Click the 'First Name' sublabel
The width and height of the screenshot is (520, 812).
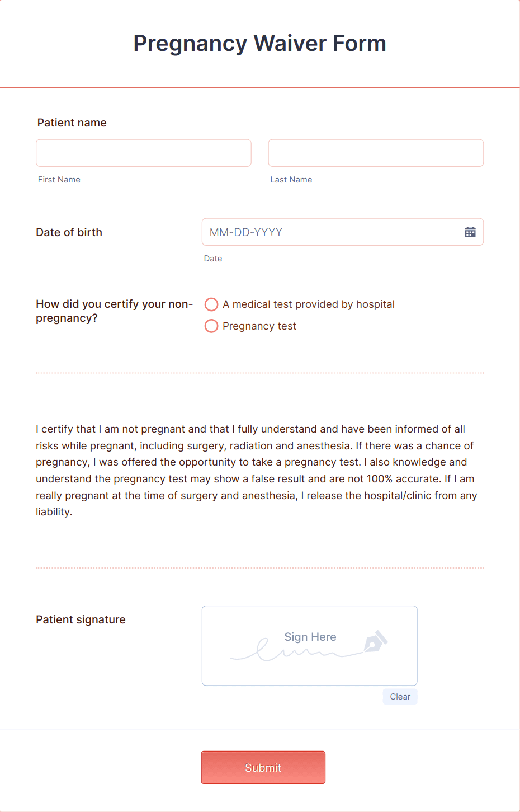pos(59,180)
